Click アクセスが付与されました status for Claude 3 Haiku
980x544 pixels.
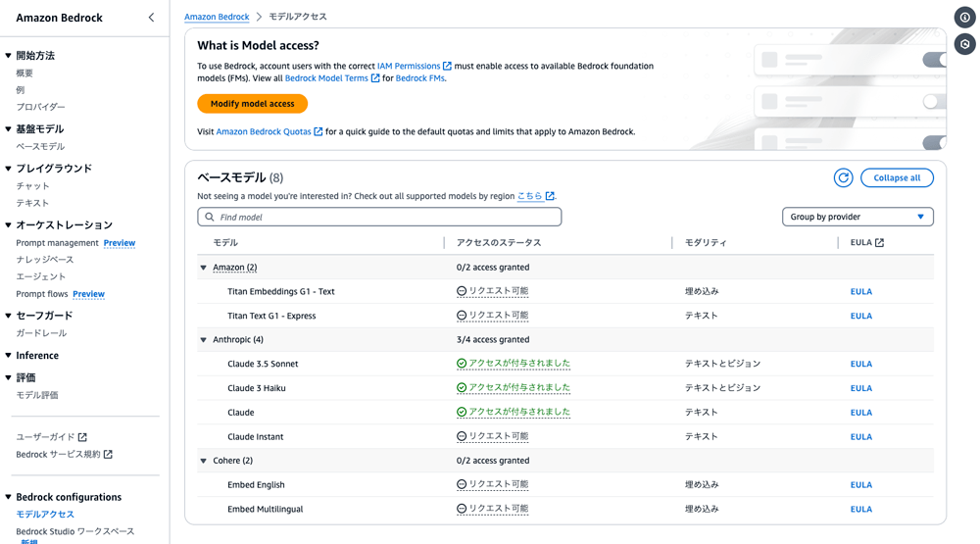tap(519, 388)
